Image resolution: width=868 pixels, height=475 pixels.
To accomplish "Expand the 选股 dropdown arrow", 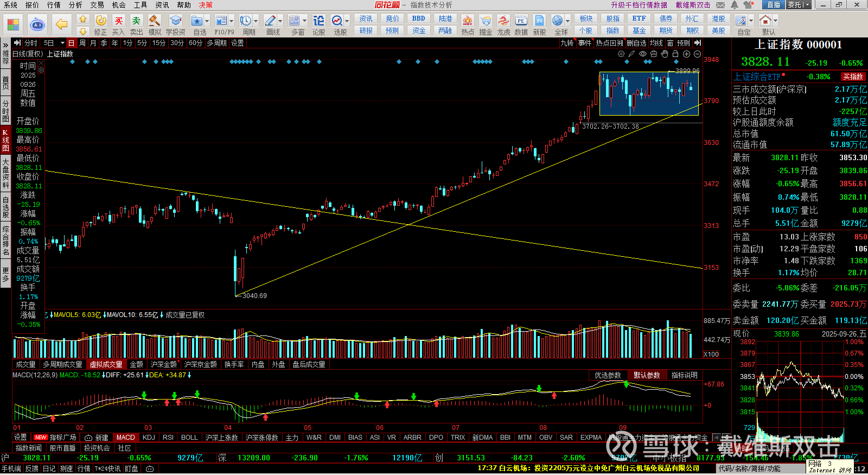I will coord(347,21).
